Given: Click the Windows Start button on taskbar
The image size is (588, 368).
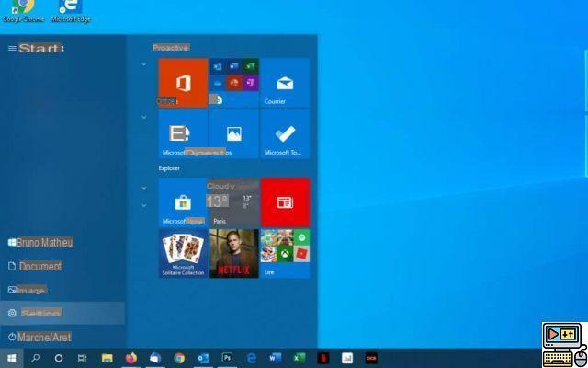Looking at the screenshot, I should pyautogui.click(x=12, y=358).
